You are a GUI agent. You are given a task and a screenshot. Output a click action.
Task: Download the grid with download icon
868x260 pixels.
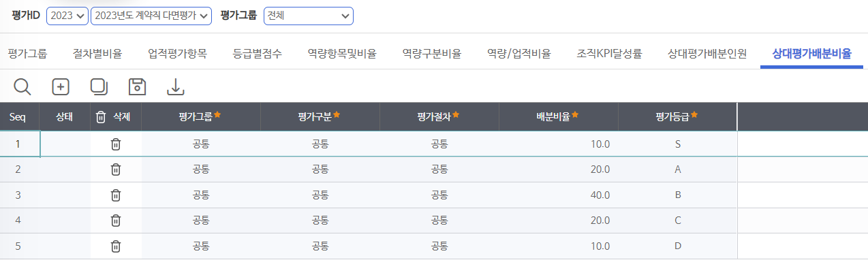[x=176, y=86]
